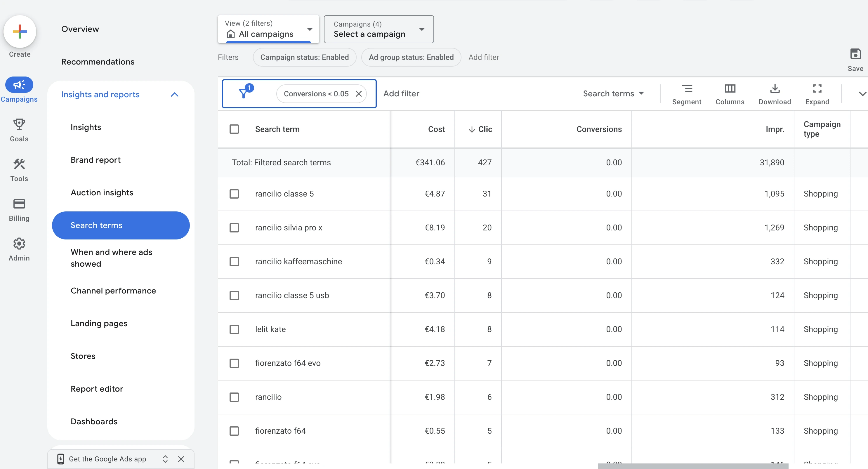Collapse the Insights and reports section
868x469 pixels.
175,95
